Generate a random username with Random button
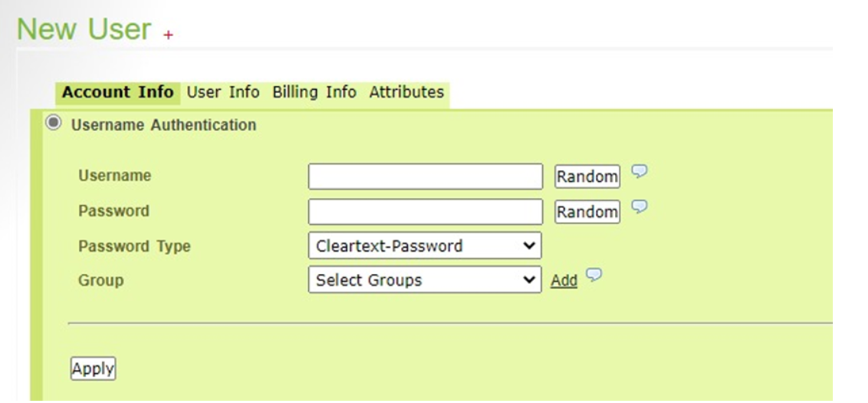Viewport: 868px width, 403px height. (587, 177)
